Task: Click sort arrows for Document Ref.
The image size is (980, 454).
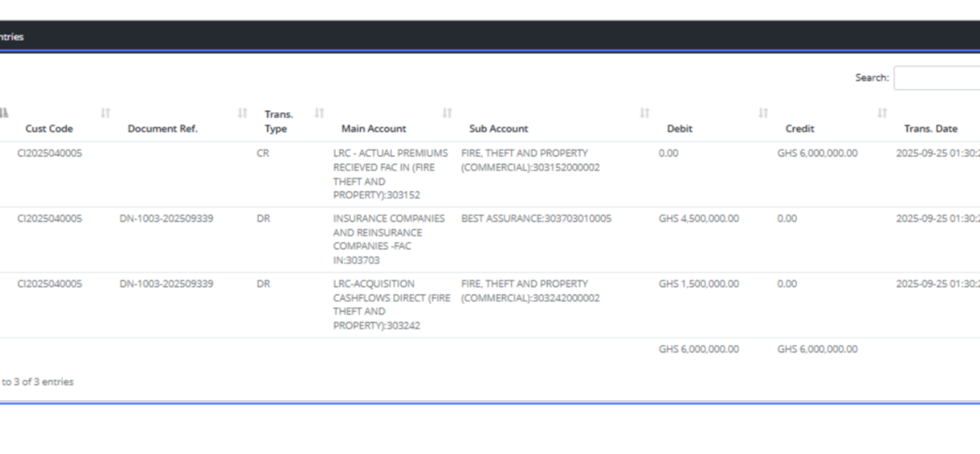Action: point(243,113)
